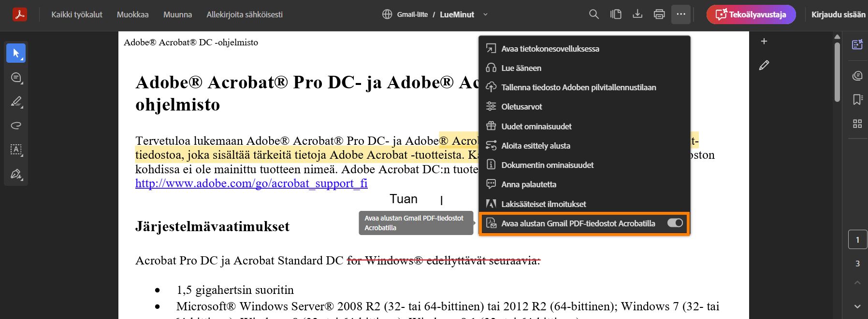The image size is (868, 319).
Task: Close the three-dots more options menu
Action: coord(681,14)
